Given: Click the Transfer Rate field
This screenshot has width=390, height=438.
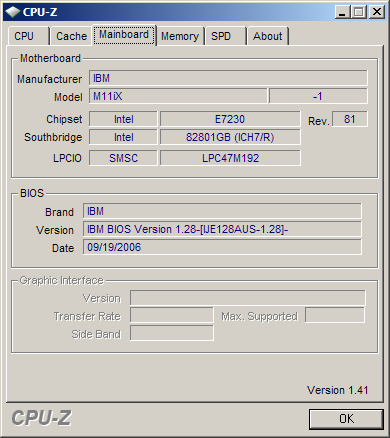Looking at the screenshot, I should point(172,315).
